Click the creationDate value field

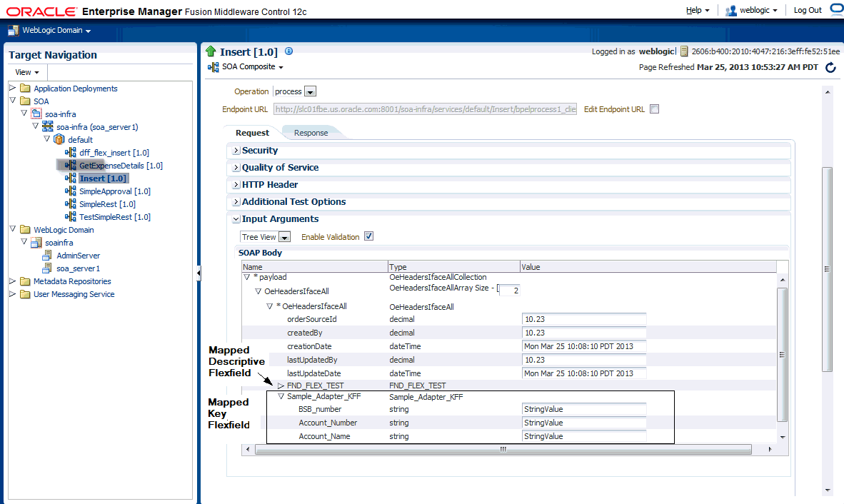pyautogui.click(x=584, y=346)
